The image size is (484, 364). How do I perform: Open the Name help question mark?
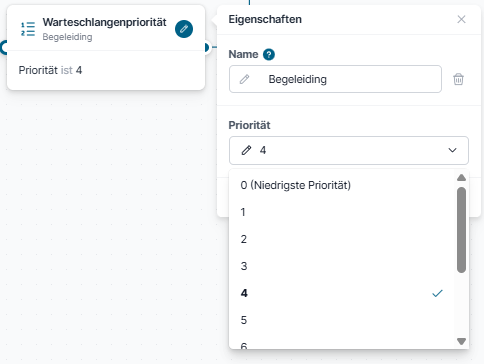(269, 54)
